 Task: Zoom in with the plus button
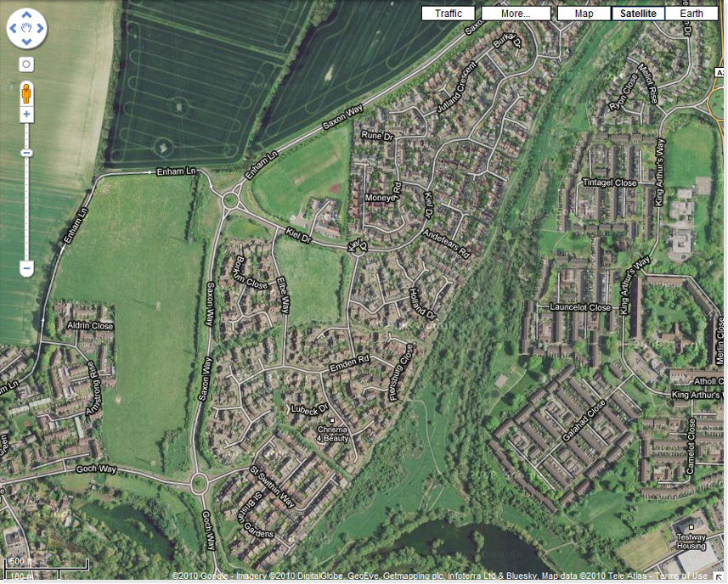tap(26, 114)
